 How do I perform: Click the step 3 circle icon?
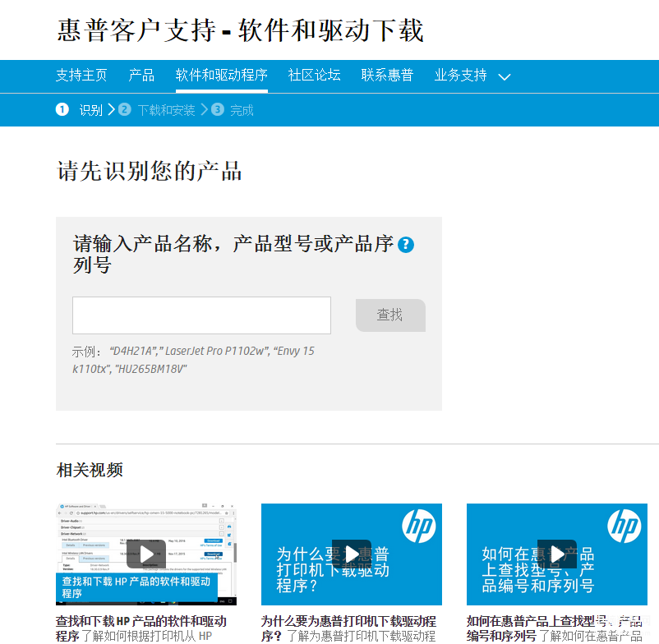click(x=217, y=109)
